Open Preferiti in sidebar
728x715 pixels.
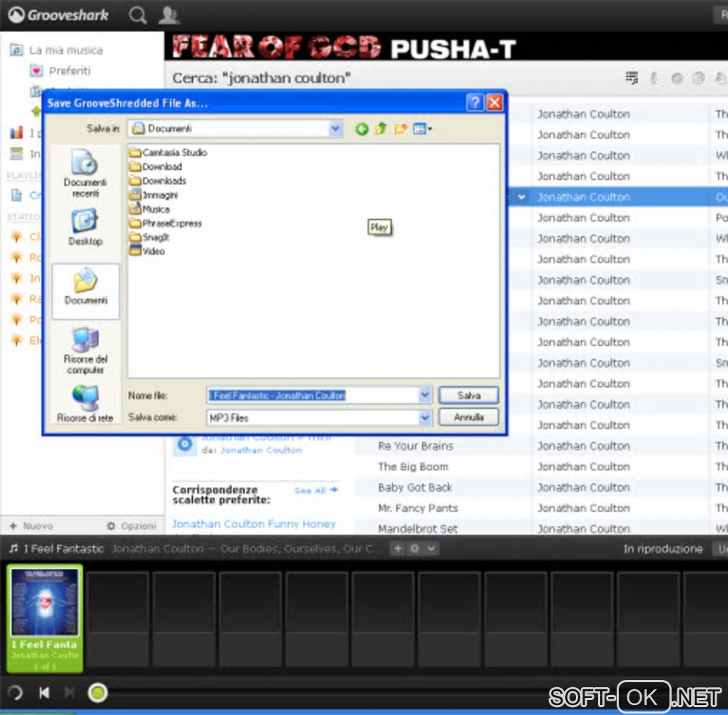click(x=61, y=71)
